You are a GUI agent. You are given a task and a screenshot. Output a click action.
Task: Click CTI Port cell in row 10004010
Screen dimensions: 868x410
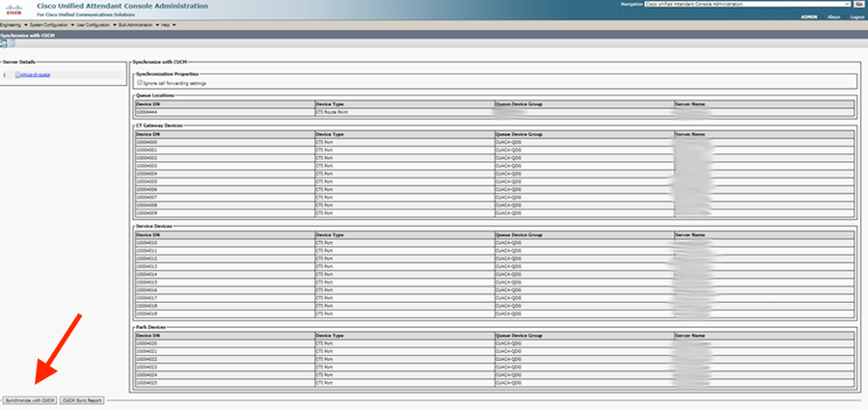tap(404, 243)
